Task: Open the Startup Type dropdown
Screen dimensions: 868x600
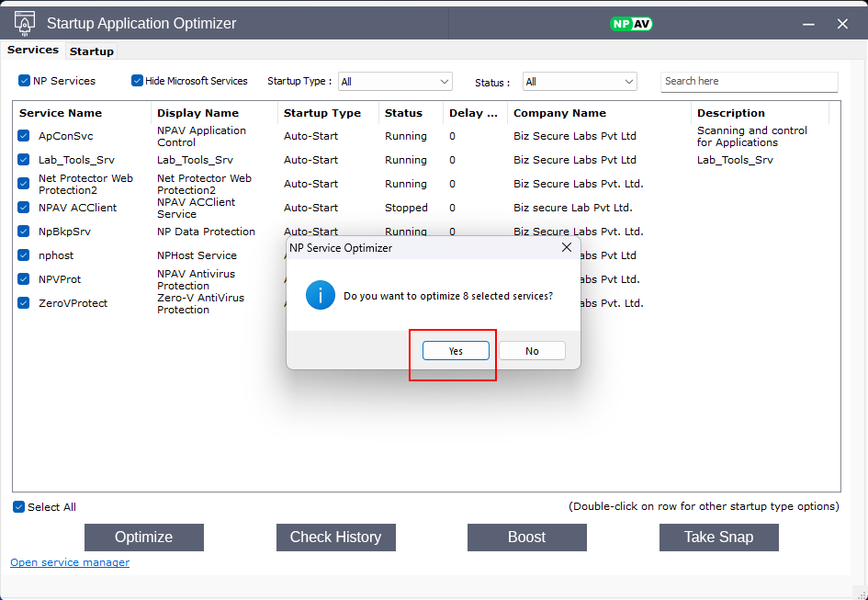Action: (395, 82)
